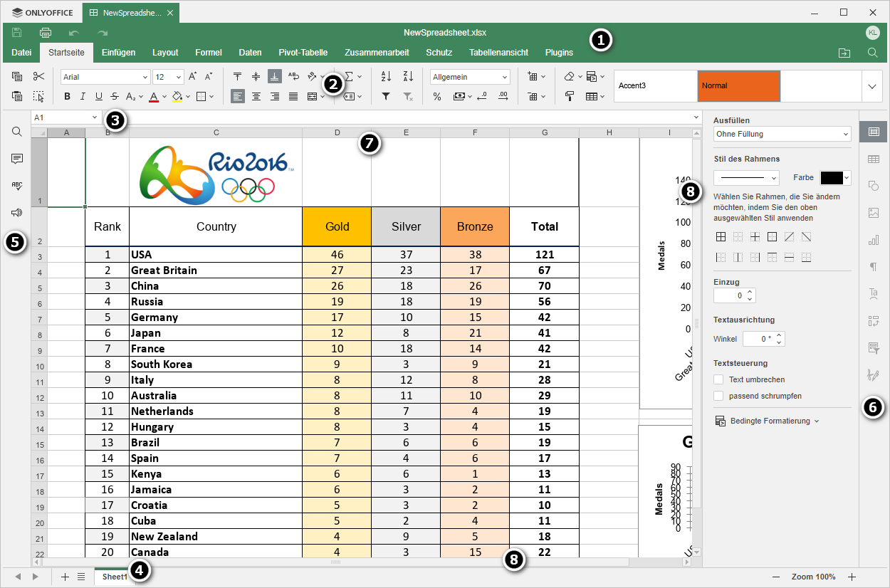Zoom in with the plus button
This screenshot has height=588, width=890.
click(x=851, y=577)
